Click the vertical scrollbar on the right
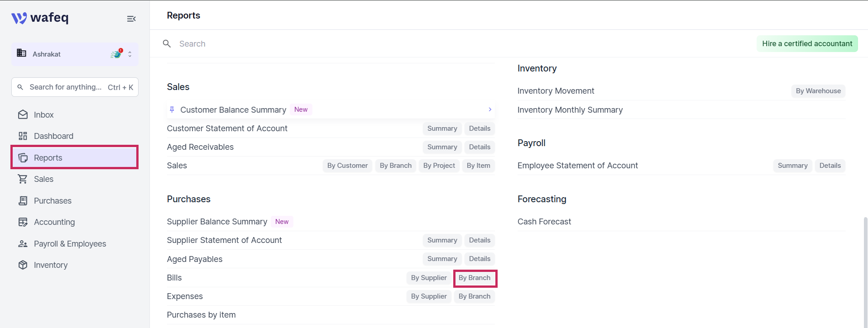Image resolution: width=868 pixels, height=328 pixels. [x=865, y=271]
